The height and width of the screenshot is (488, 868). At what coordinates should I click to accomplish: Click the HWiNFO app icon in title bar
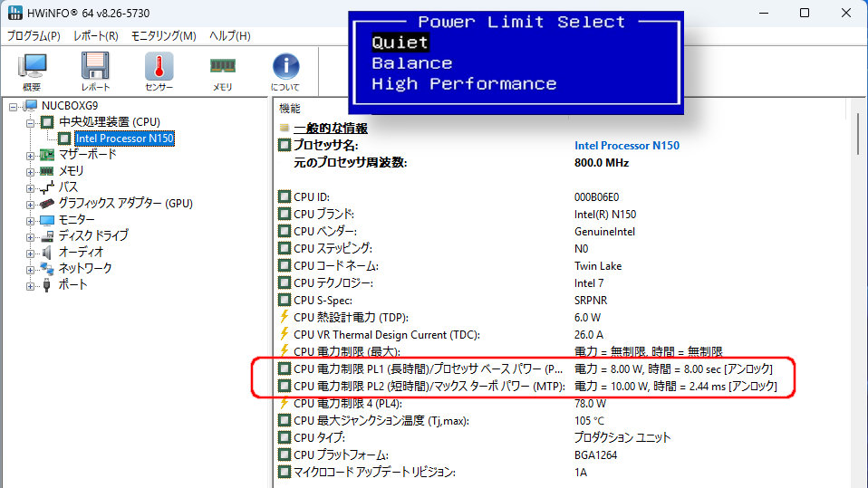(14, 13)
